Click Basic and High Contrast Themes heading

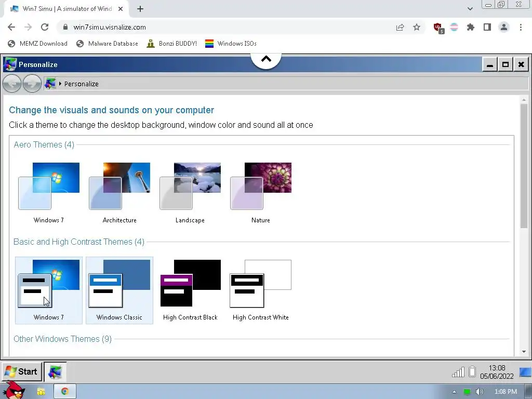[79, 242]
